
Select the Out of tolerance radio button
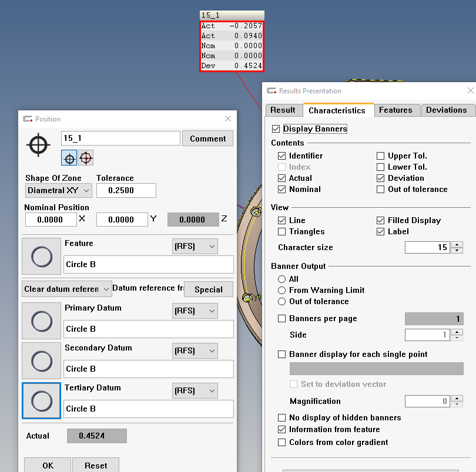(x=282, y=301)
